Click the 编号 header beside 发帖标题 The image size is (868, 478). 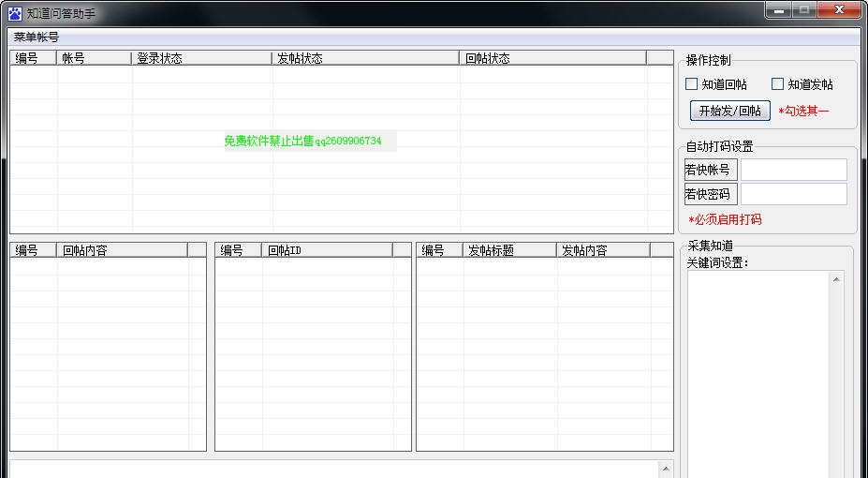coord(439,250)
